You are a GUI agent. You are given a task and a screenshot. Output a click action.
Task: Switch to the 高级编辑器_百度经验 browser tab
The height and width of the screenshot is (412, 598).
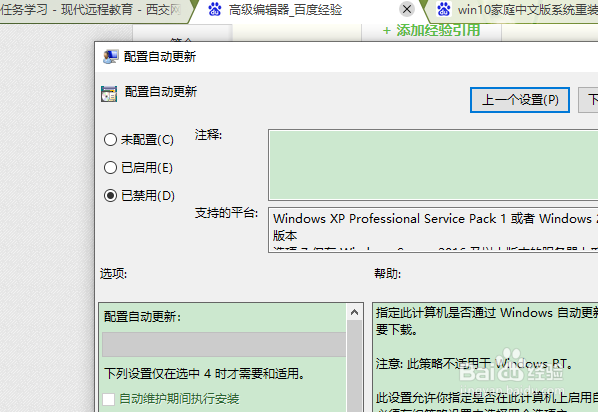[285, 10]
